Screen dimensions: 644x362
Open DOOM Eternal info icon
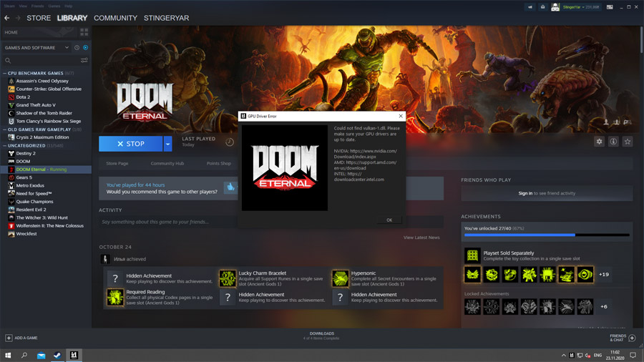pos(613,142)
